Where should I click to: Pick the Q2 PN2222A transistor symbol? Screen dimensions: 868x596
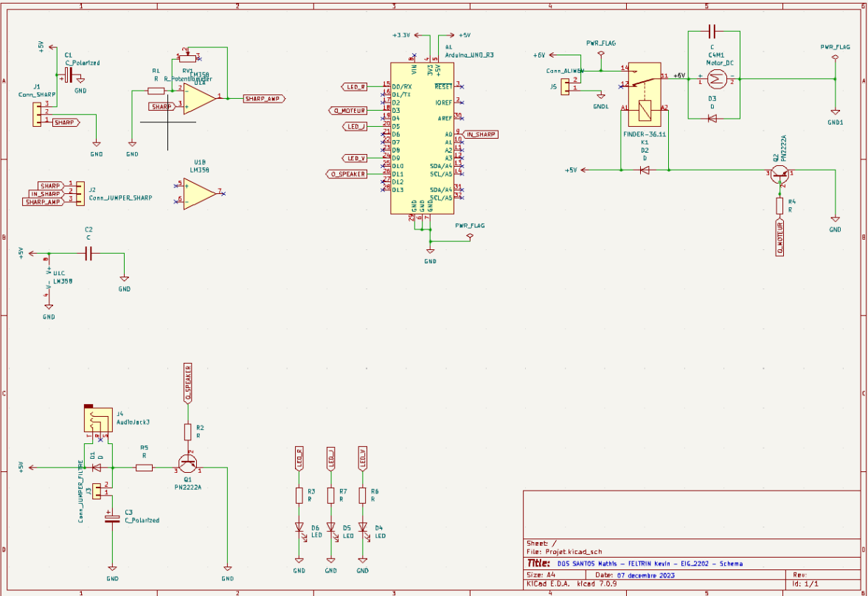[779, 176]
